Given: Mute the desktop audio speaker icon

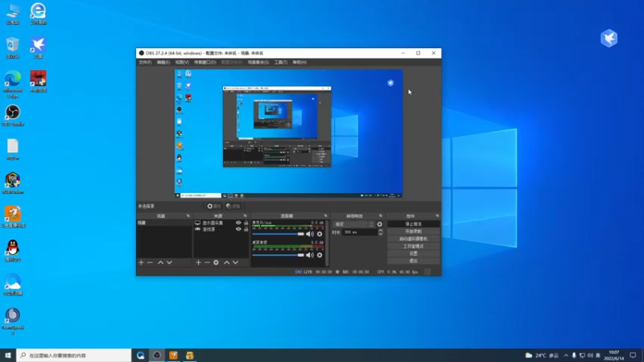Looking at the screenshot, I should tap(310, 255).
